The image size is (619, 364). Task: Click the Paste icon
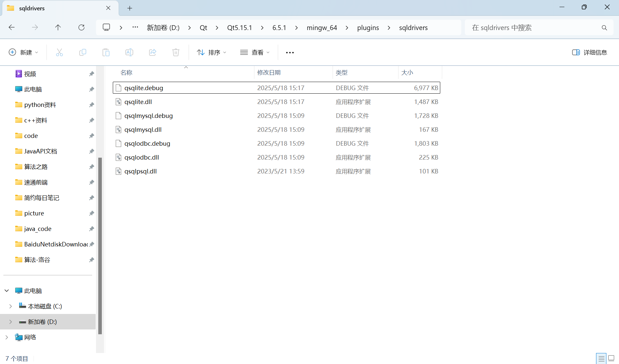106,52
